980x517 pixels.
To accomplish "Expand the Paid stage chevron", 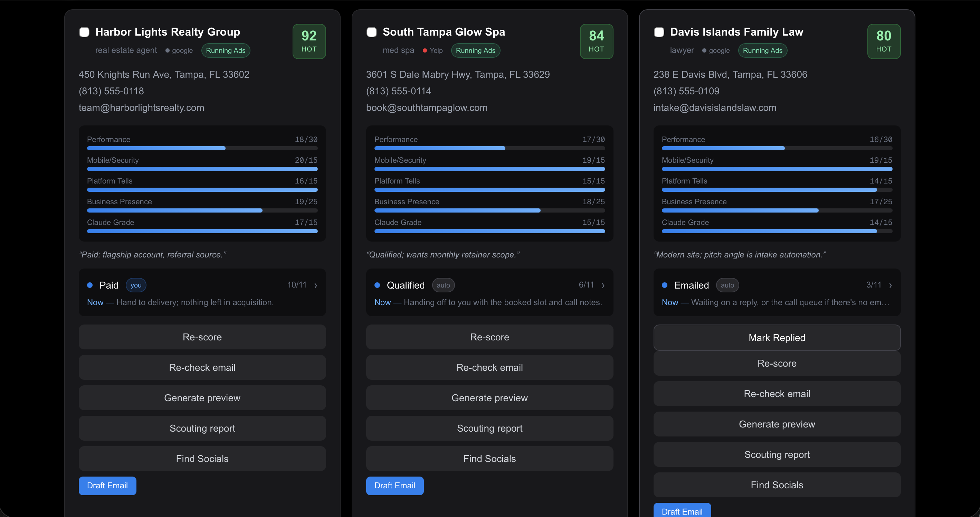I will coord(316,285).
